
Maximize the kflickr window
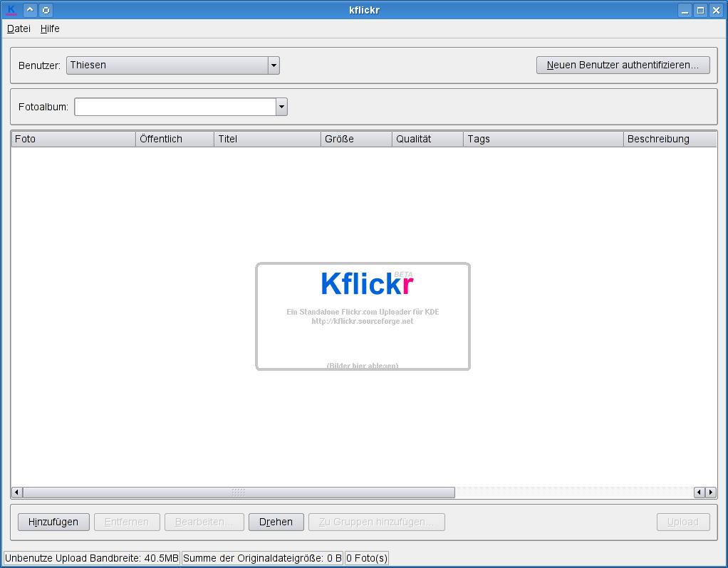coord(701,10)
